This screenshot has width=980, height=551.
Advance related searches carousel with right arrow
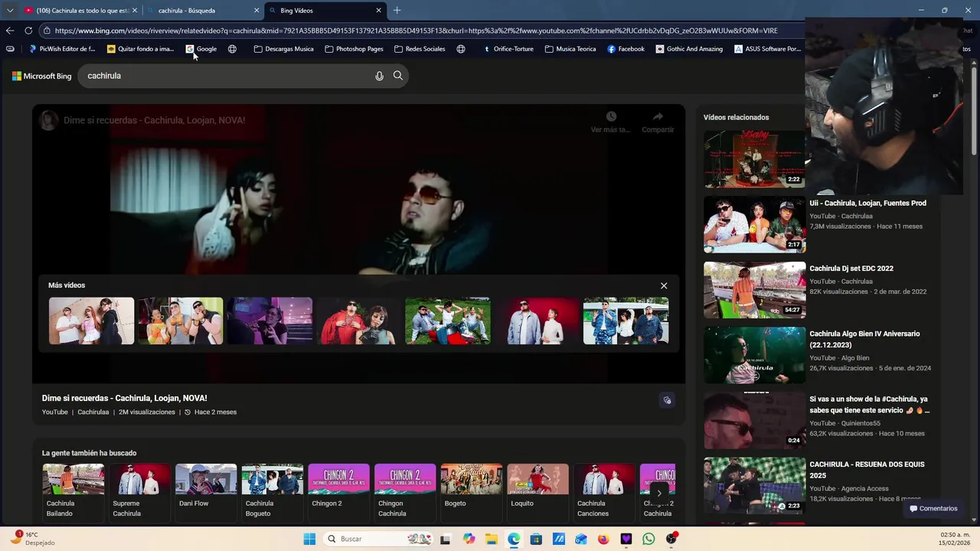(659, 493)
